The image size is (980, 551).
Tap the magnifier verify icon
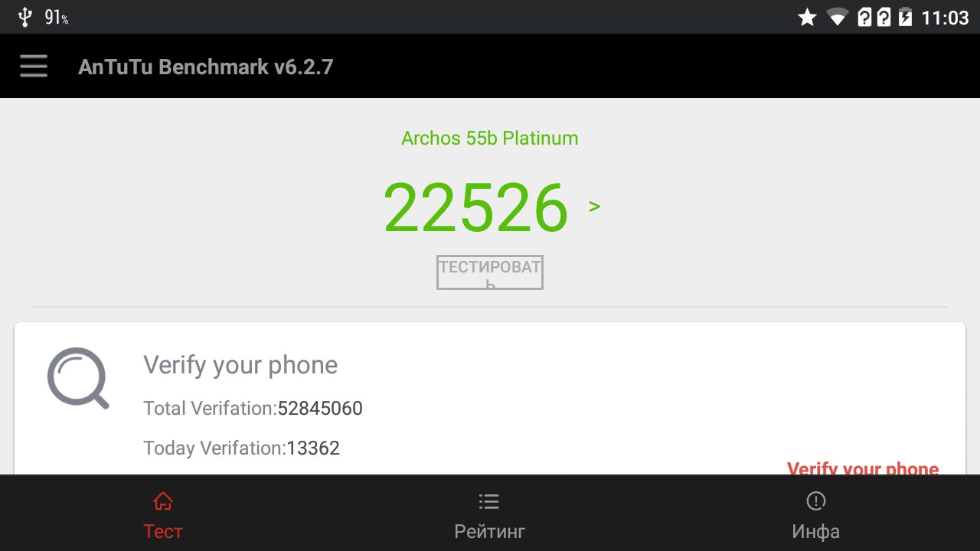pos(78,378)
